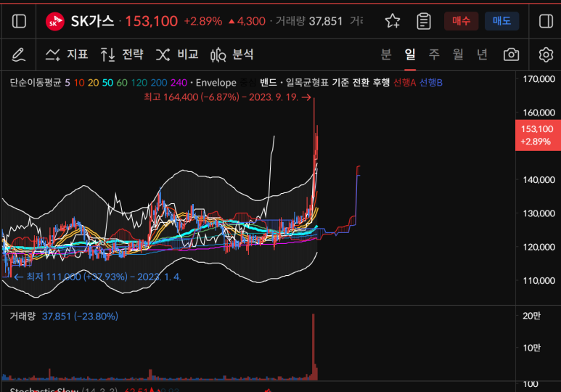Open the 분석 analysis menu
This screenshot has width=561, height=392.
click(232, 54)
